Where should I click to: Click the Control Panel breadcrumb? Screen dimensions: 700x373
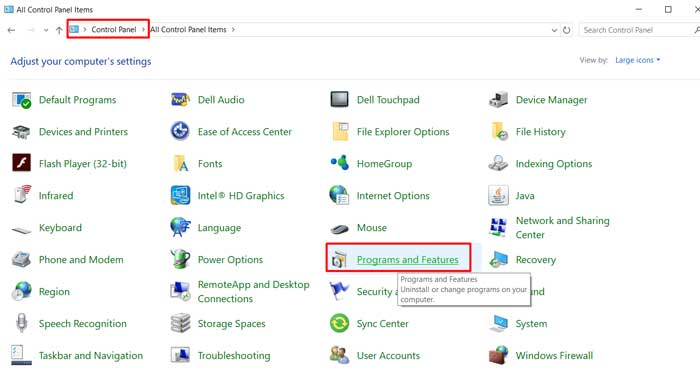pyautogui.click(x=114, y=29)
